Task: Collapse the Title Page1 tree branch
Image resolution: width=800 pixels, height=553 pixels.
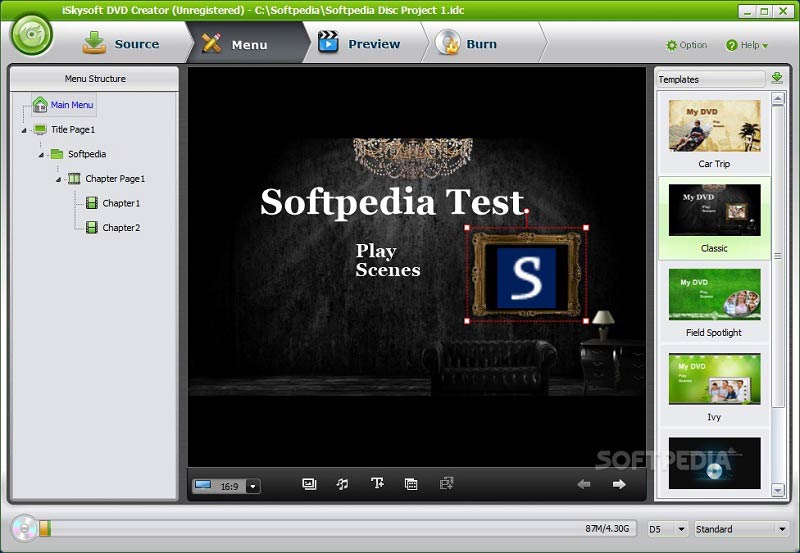Action: click(24, 131)
